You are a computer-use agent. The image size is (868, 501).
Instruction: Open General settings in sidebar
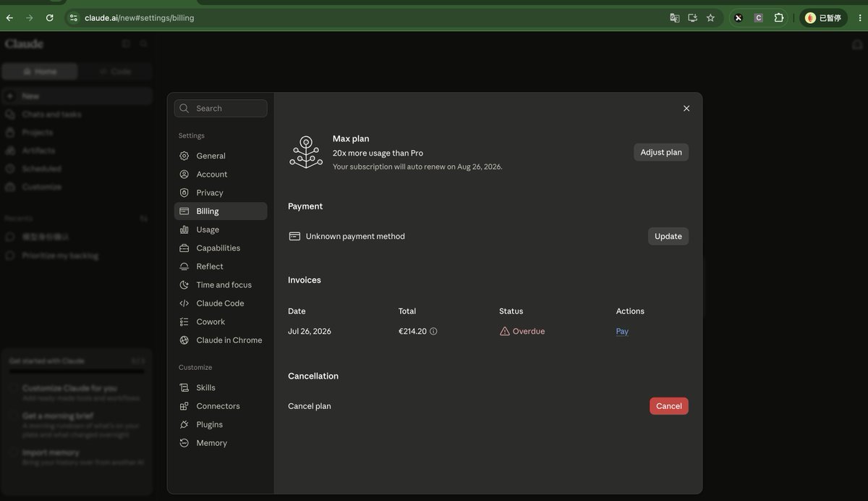(x=221, y=156)
